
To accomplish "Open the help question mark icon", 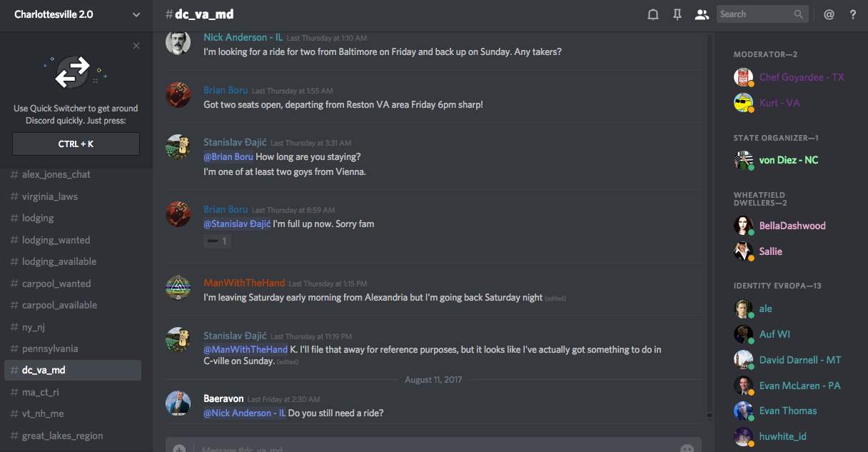I will [853, 14].
